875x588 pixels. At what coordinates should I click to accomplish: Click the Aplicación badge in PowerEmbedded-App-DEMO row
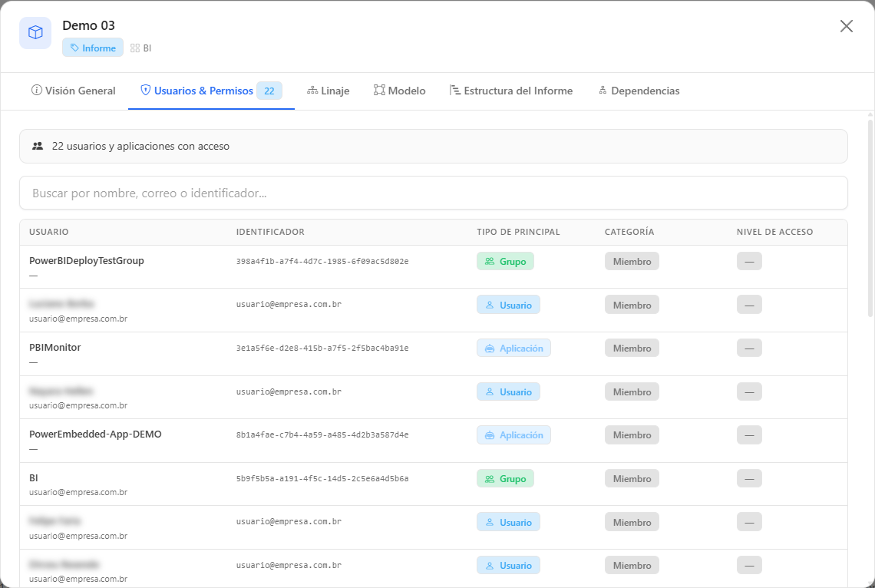click(513, 435)
